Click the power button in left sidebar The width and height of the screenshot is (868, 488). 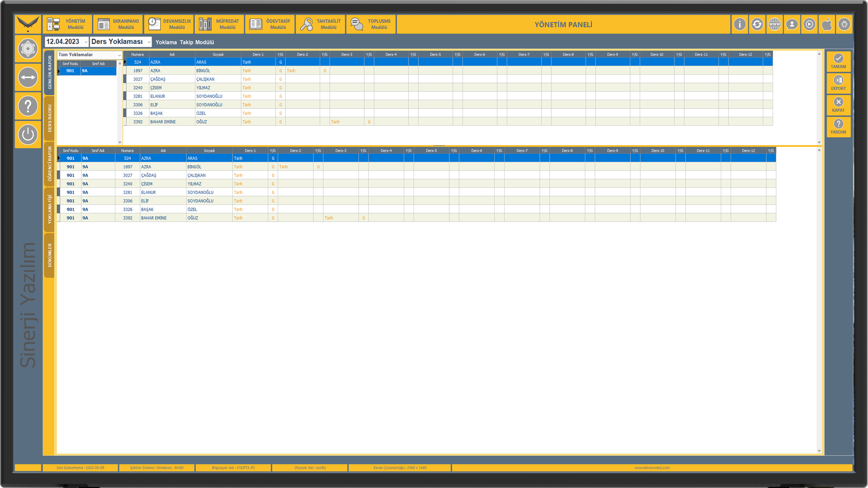[x=28, y=135]
